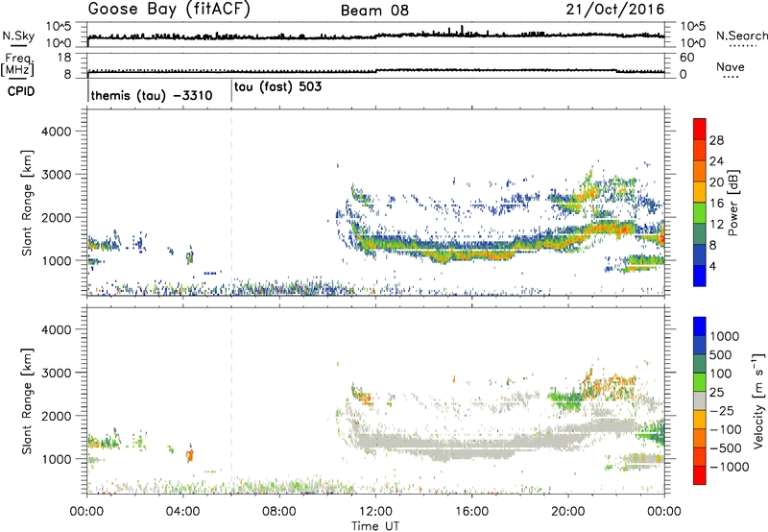Click the "60" tick on Nave axis
Image resolution: width=768 pixels, height=532 pixels.
pos(687,58)
